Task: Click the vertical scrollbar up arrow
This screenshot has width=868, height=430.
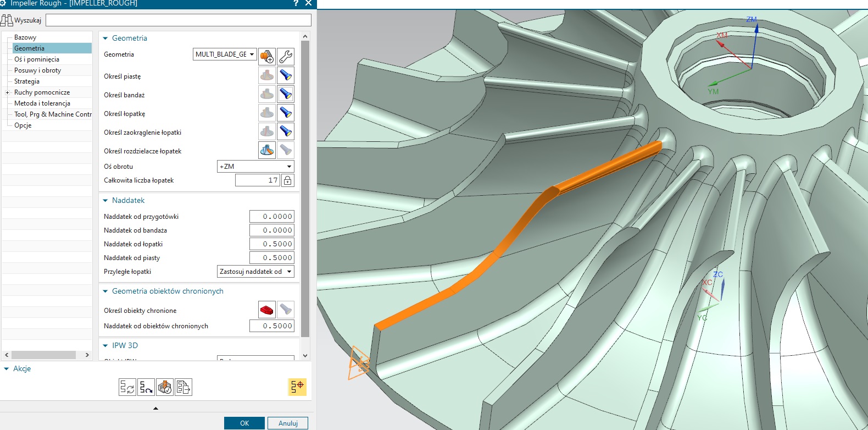Action: (305, 36)
